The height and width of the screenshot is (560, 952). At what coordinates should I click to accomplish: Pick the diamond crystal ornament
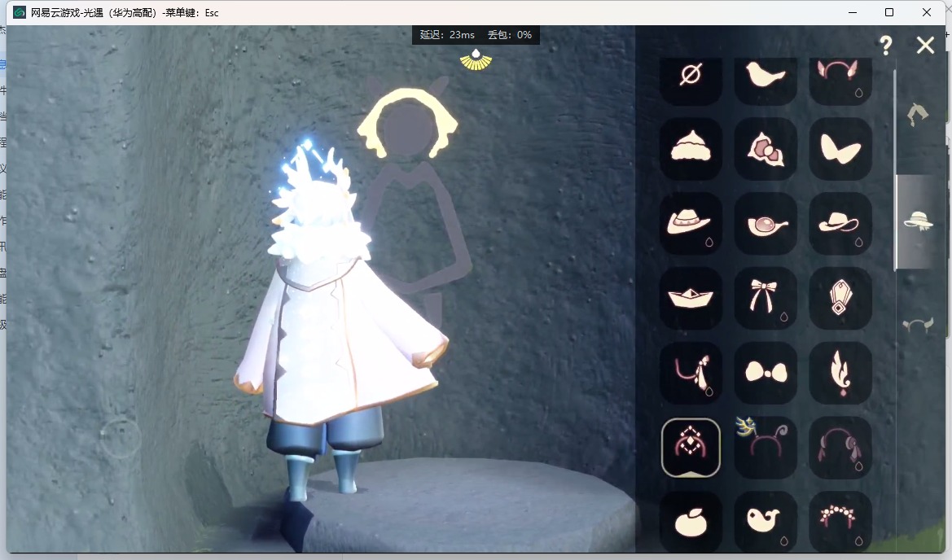[840, 299]
